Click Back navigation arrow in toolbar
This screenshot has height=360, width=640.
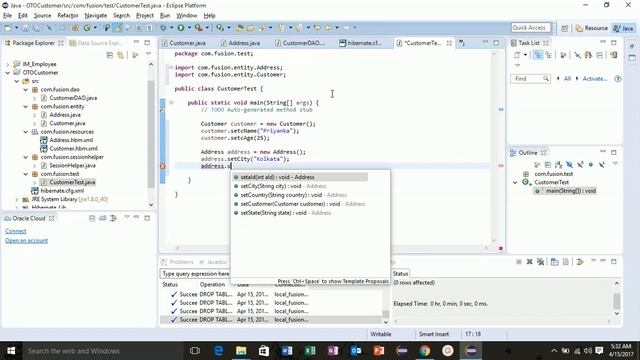(328, 28)
